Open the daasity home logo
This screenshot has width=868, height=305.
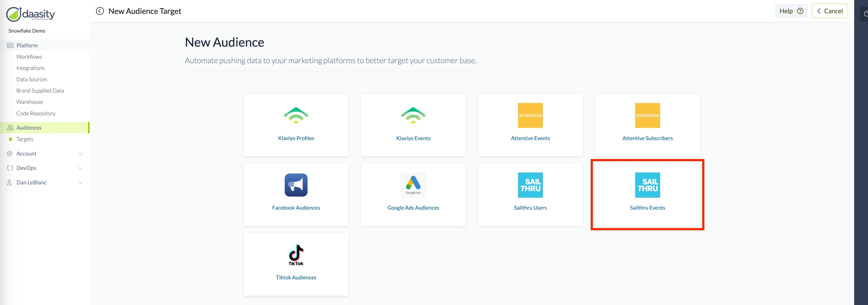30,14
